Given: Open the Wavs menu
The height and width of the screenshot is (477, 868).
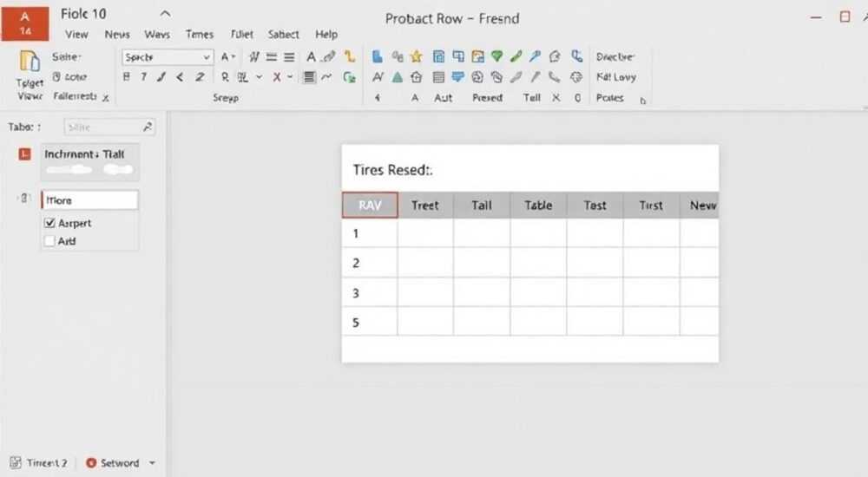Looking at the screenshot, I should click(x=157, y=35).
